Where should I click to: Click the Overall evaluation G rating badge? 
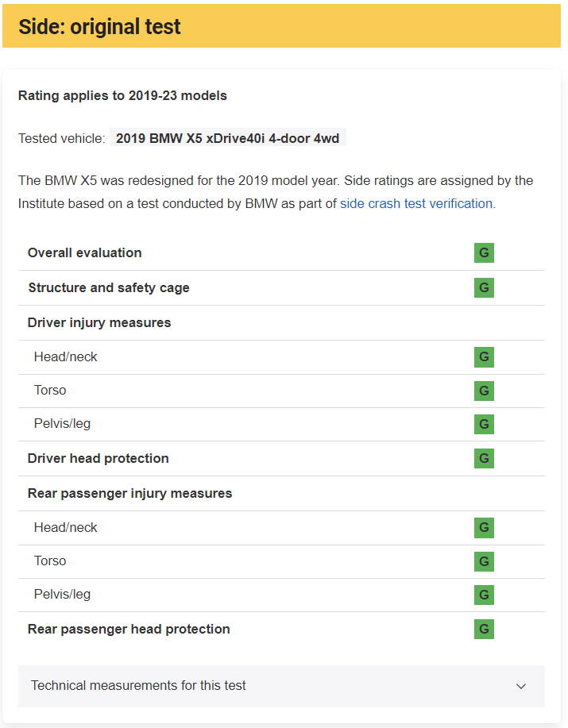[x=484, y=252]
